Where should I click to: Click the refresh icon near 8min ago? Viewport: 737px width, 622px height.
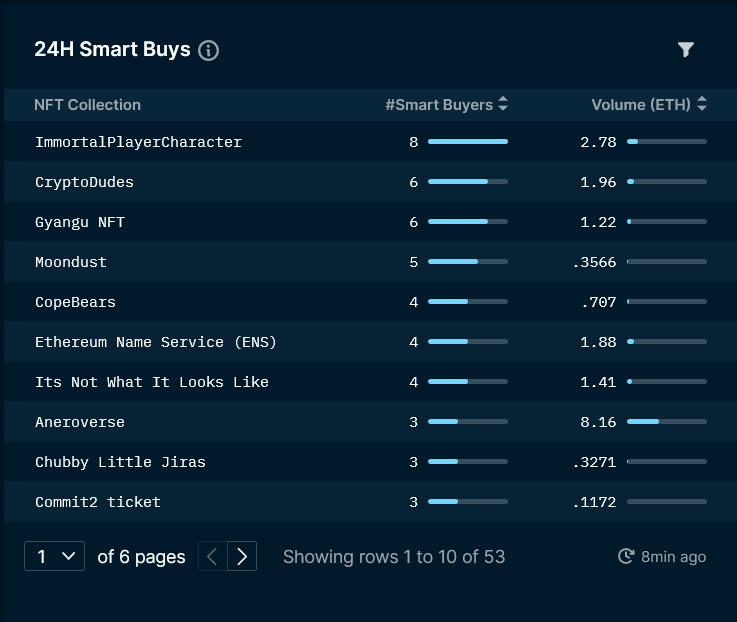(626, 556)
